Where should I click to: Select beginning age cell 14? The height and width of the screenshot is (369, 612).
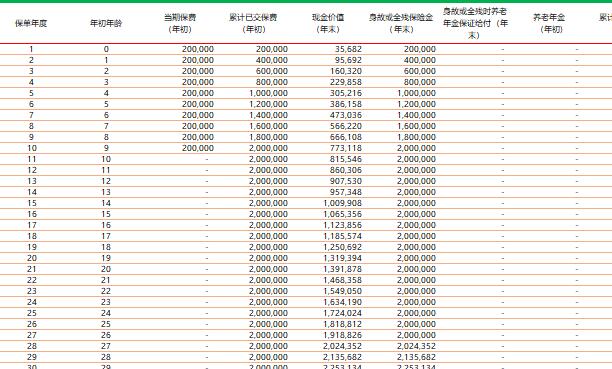106,203
